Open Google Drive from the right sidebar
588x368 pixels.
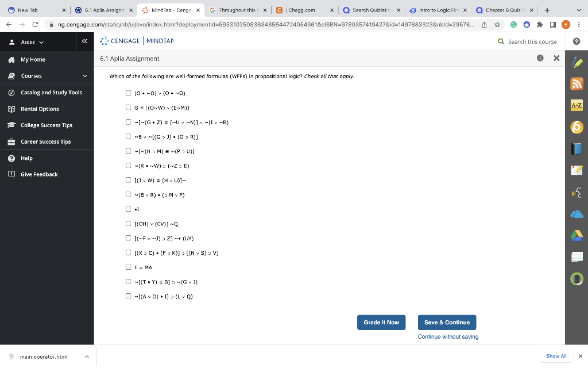577,235
